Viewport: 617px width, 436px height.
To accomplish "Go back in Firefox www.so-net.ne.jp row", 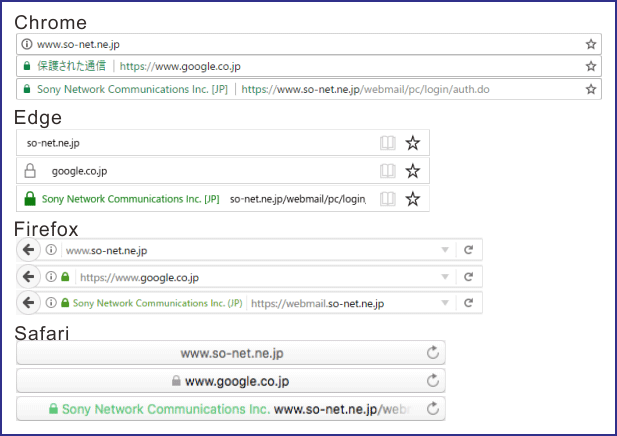I will coord(28,249).
